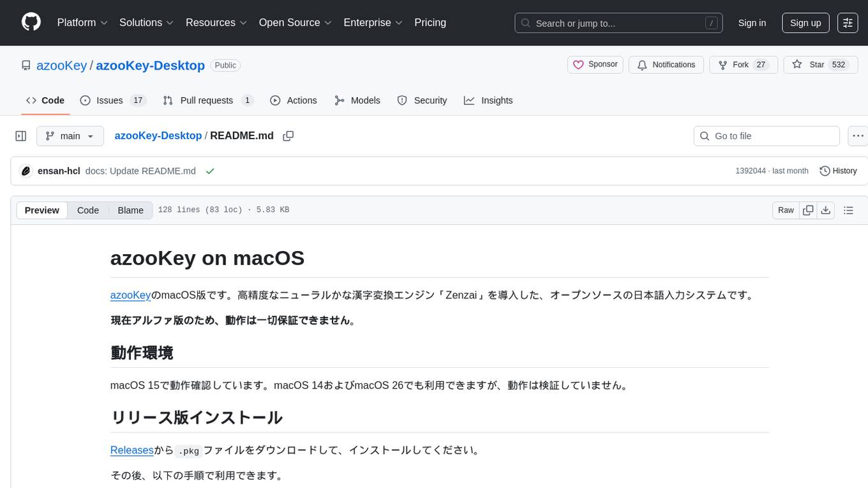Open the 'docs: Update README.md' commit message

click(x=140, y=171)
